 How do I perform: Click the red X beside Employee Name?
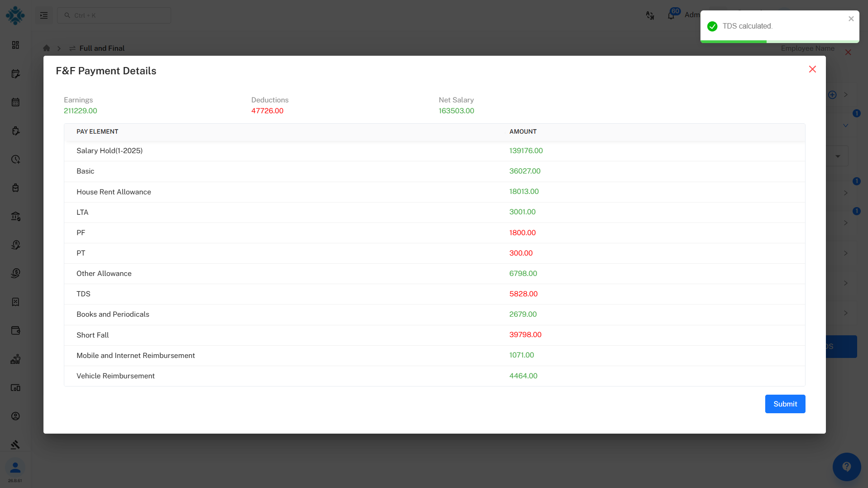click(848, 52)
